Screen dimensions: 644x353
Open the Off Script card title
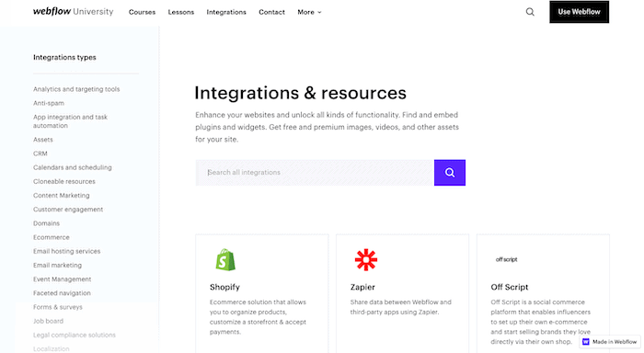[x=510, y=287]
